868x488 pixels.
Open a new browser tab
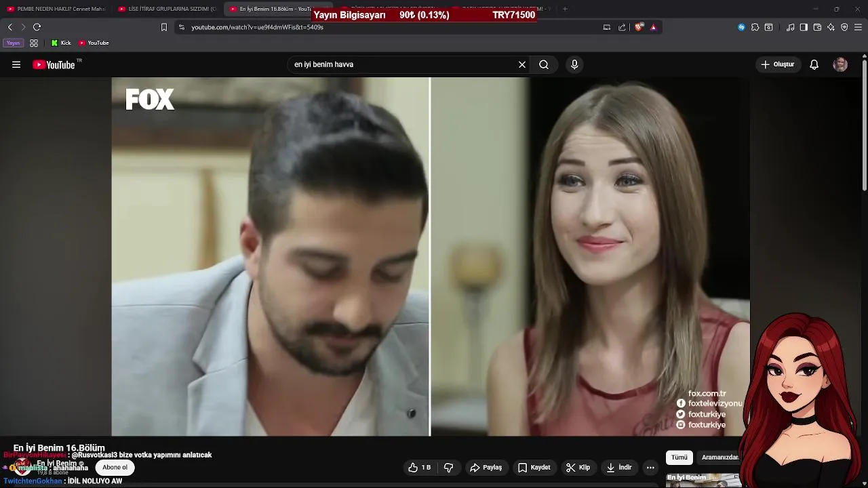point(565,9)
